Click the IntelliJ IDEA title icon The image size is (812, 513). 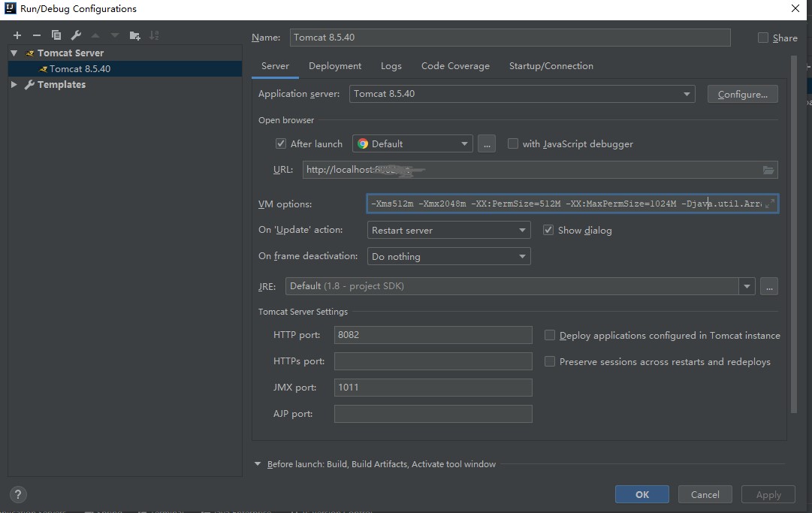pyautogui.click(x=10, y=8)
